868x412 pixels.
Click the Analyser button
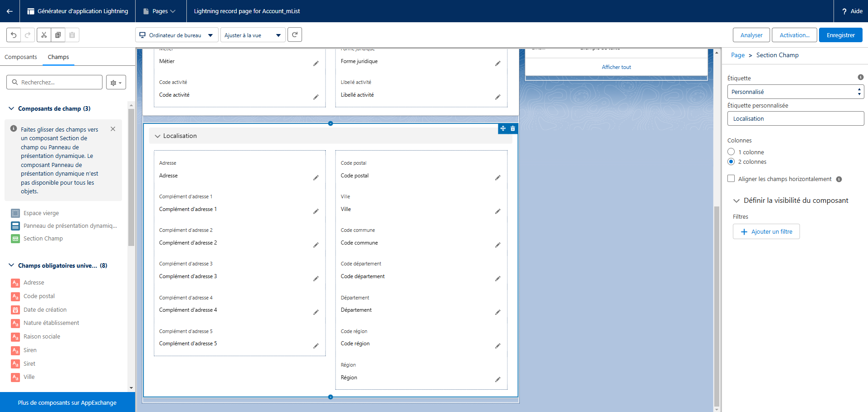pos(751,35)
